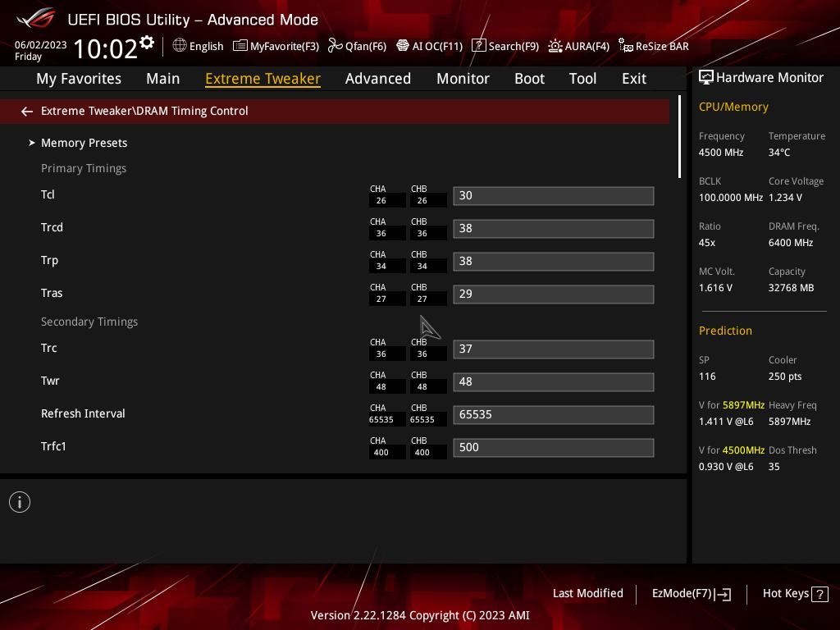The height and width of the screenshot is (630, 840).
Task: Open My Favorites tab
Action: coord(79,79)
